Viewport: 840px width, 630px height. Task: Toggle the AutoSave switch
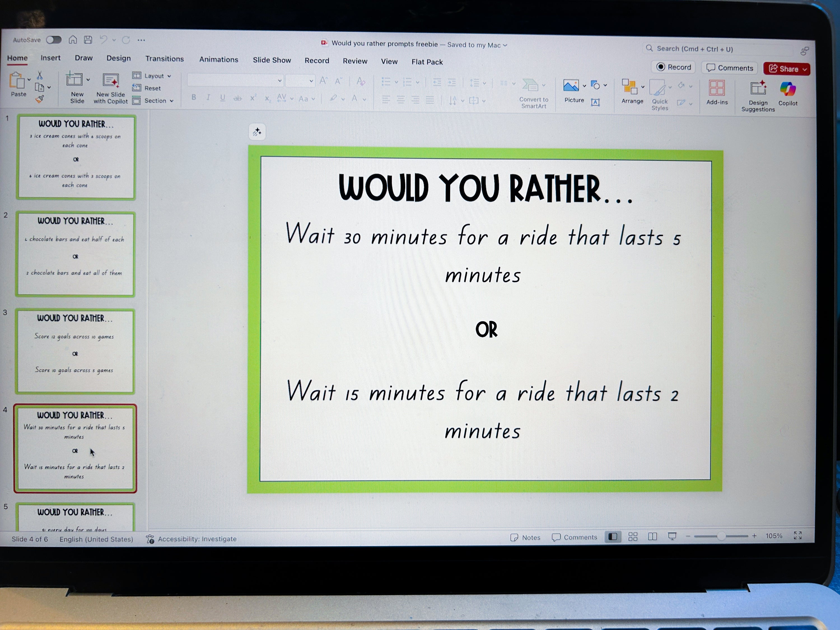click(53, 40)
